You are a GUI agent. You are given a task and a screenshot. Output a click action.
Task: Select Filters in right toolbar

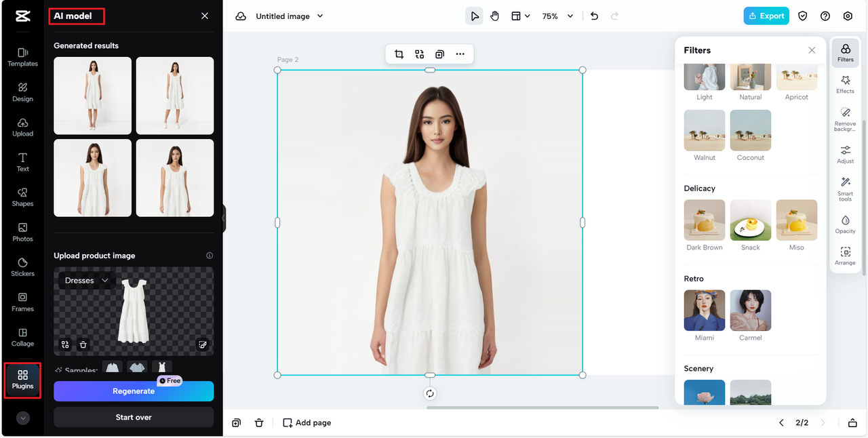[846, 52]
